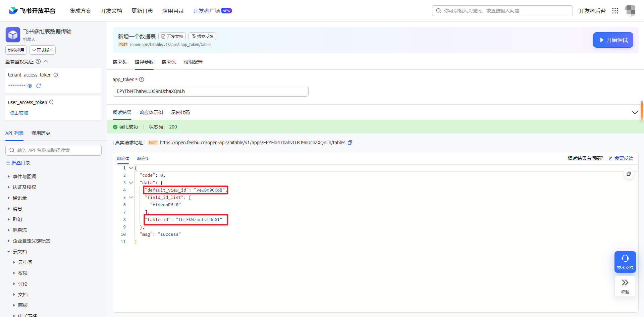Show help for 查看鉴权凭证
The height and width of the screenshot is (317, 644).
click(38, 61)
